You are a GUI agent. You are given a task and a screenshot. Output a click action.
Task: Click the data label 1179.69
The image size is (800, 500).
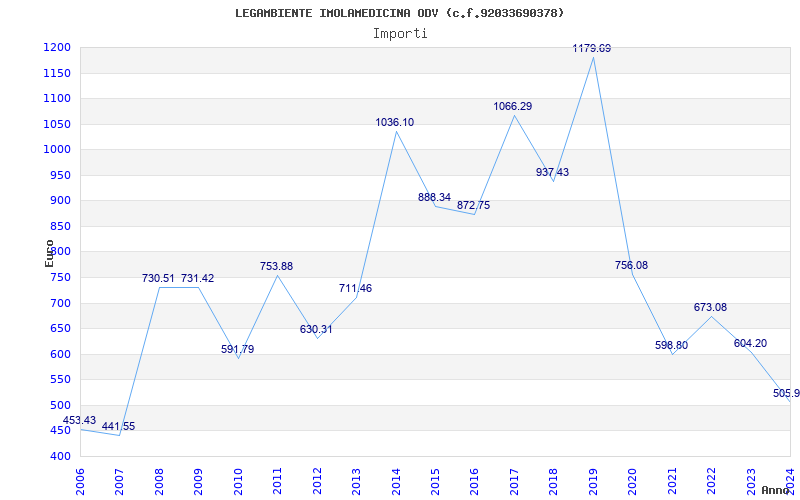pyautogui.click(x=591, y=48)
